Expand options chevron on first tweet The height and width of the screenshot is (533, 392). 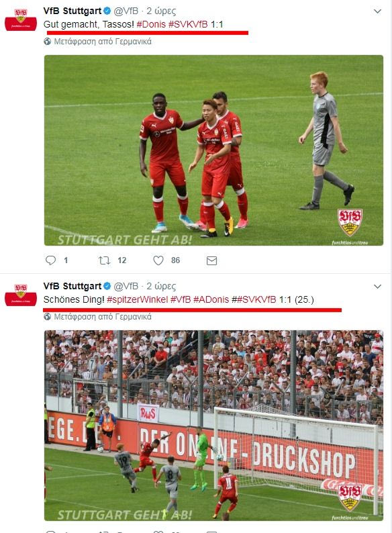click(377, 11)
